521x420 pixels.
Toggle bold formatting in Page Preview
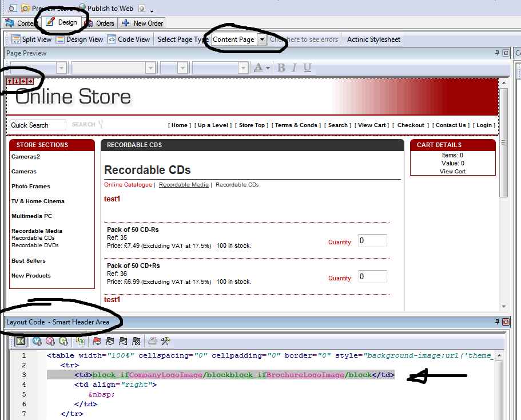281,68
